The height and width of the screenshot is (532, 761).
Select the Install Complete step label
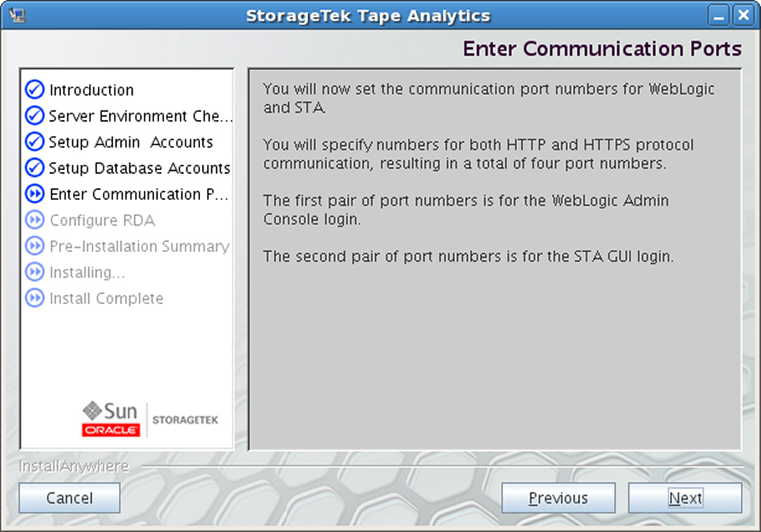click(106, 299)
